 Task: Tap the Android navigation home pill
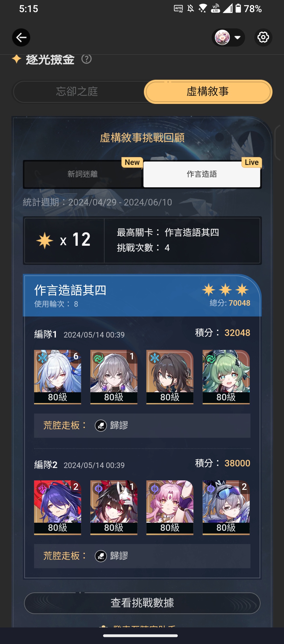(140, 636)
